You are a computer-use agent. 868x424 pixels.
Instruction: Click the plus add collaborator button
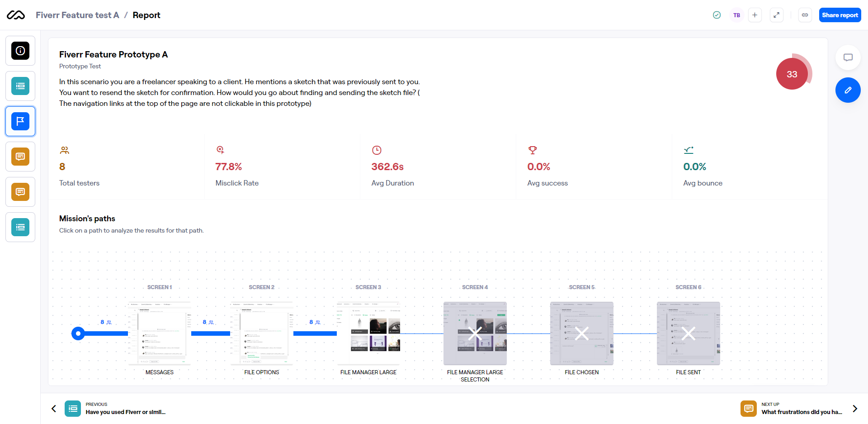755,15
